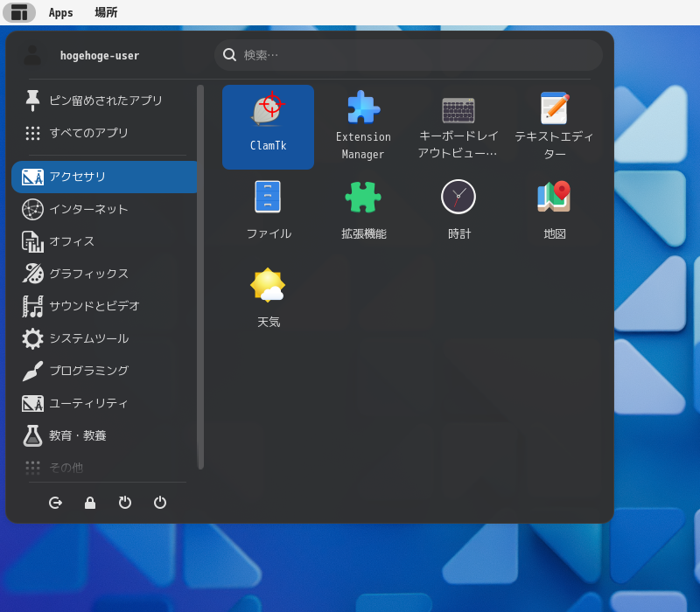Click the user avatar icon

32,55
